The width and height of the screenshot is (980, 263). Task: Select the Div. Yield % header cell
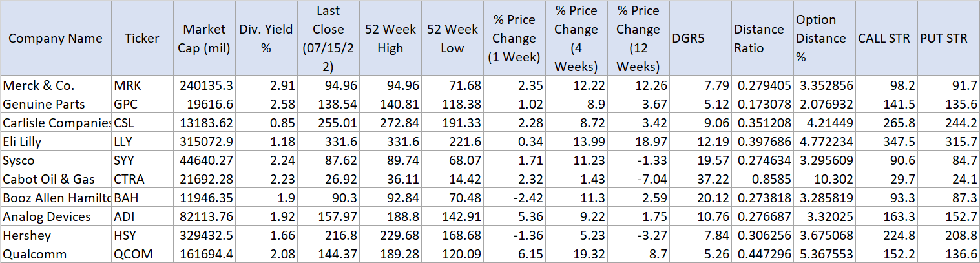tap(266, 38)
